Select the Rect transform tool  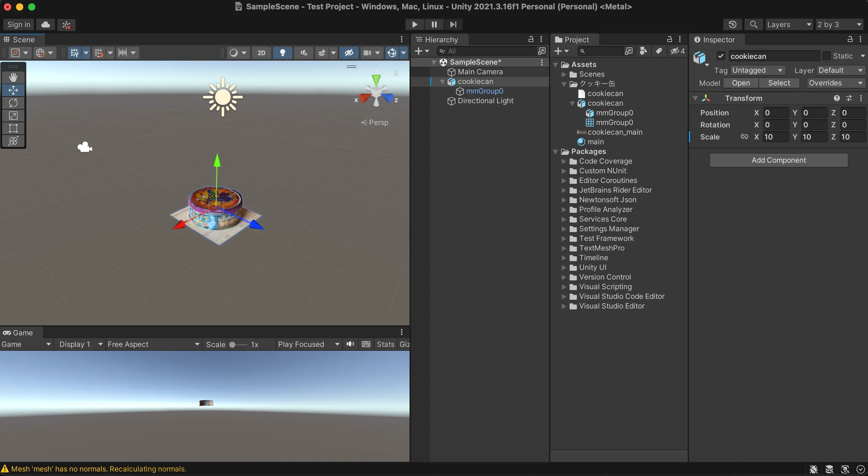(13, 128)
